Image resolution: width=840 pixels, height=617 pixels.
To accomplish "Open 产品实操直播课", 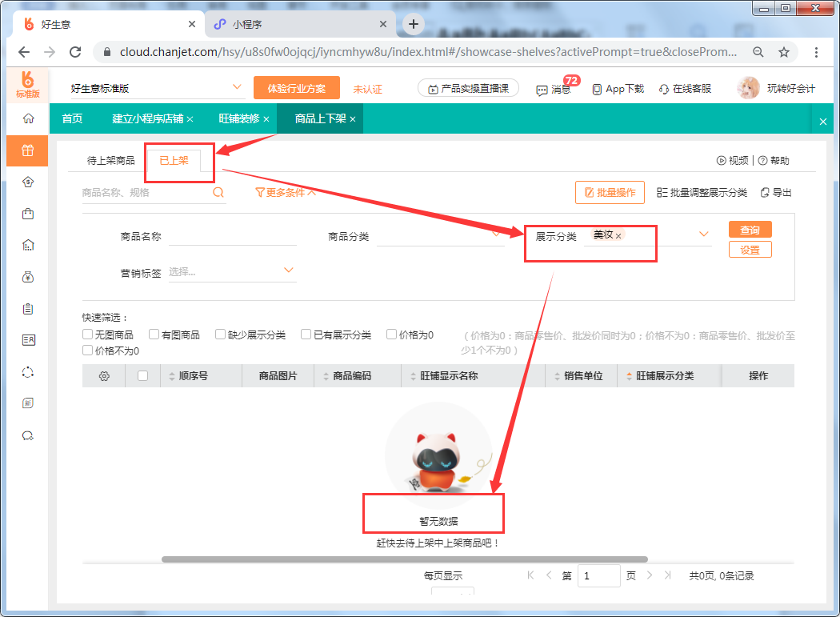I will tap(468, 89).
